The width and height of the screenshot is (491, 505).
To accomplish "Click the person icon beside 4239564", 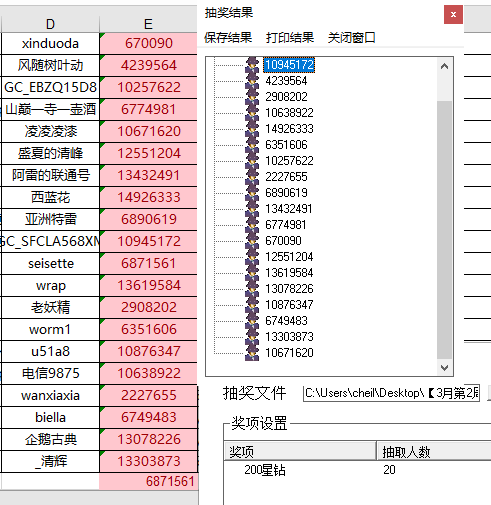I will pos(252,81).
